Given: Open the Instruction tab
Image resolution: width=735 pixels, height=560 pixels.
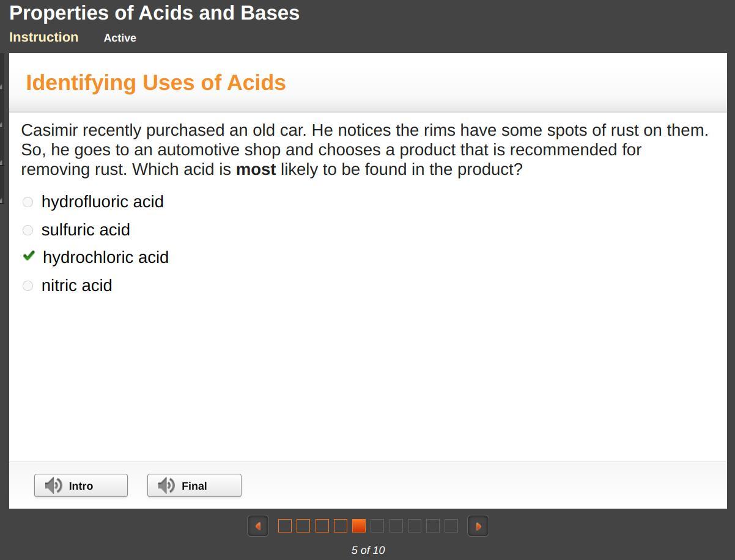Looking at the screenshot, I should click(43, 37).
